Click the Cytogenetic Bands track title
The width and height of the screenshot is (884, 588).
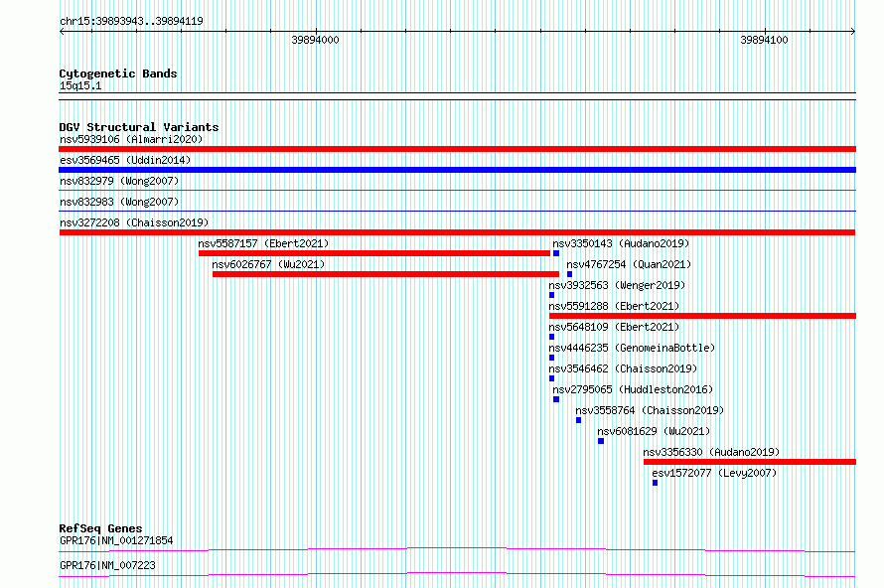click(x=118, y=73)
